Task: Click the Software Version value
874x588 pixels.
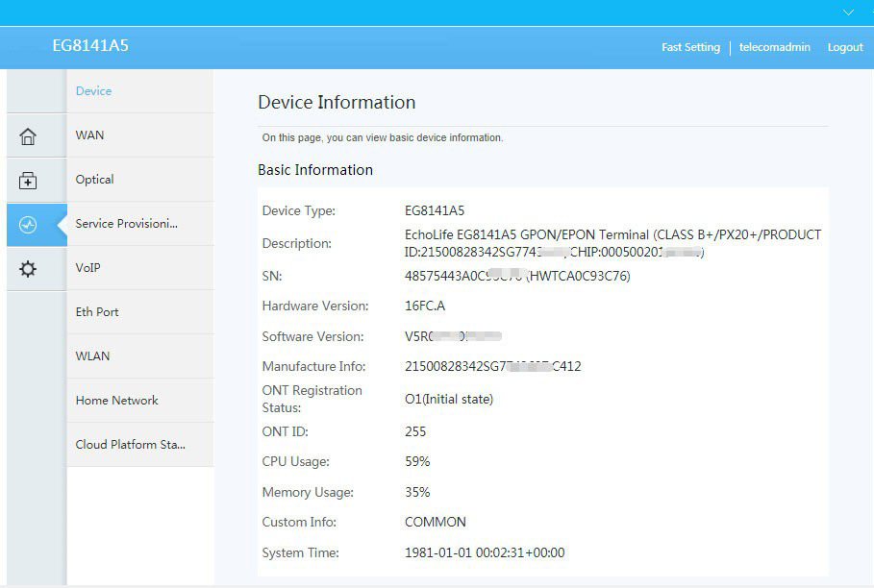Action: 453,336
